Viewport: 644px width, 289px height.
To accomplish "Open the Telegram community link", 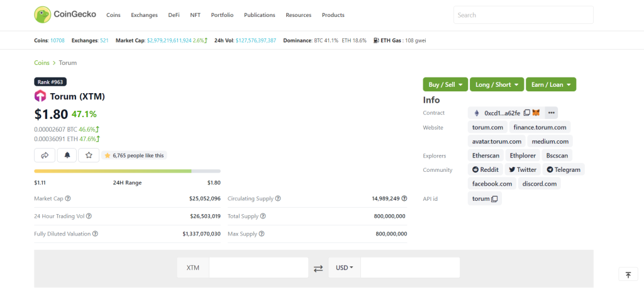I will [563, 169].
